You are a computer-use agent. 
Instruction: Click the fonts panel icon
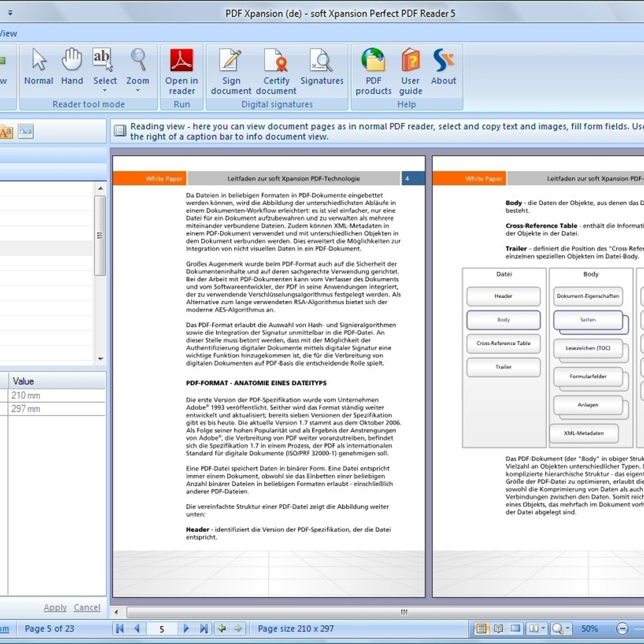(6, 131)
